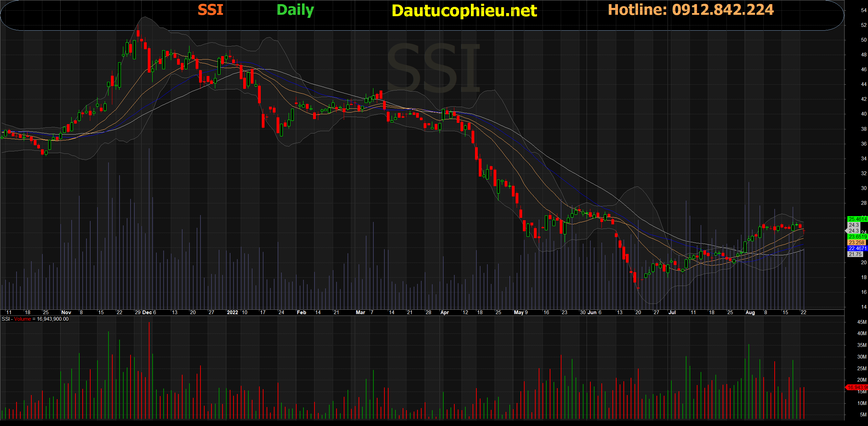Image resolution: width=868 pixels, height=426 pixels.
Task: Click the blue 22.4671 value label
Action: pos(857,248)
